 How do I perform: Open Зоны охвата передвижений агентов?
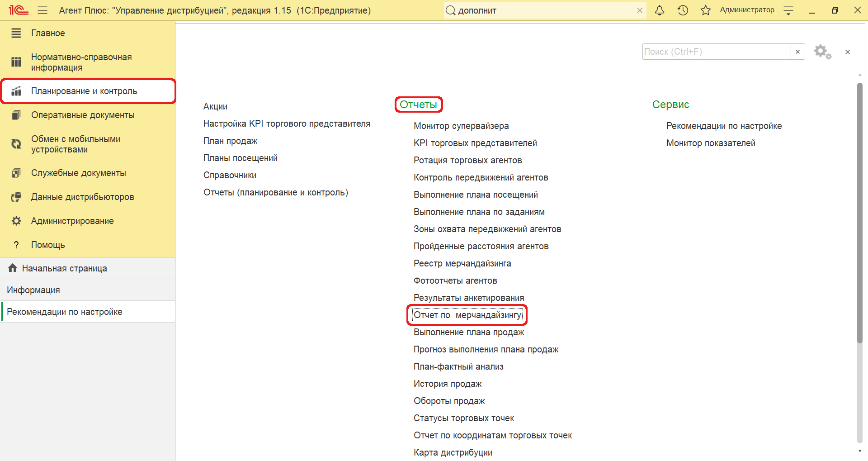[x=487, y=229]
